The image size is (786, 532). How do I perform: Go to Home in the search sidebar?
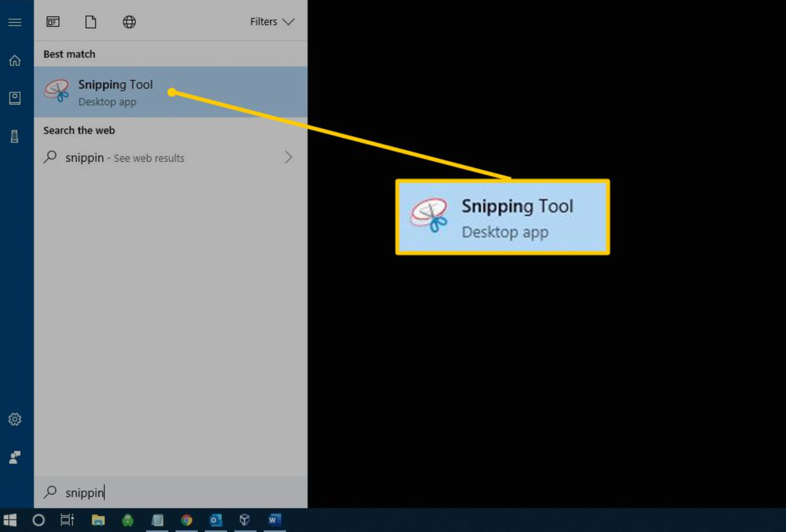[x=15, y=60]
